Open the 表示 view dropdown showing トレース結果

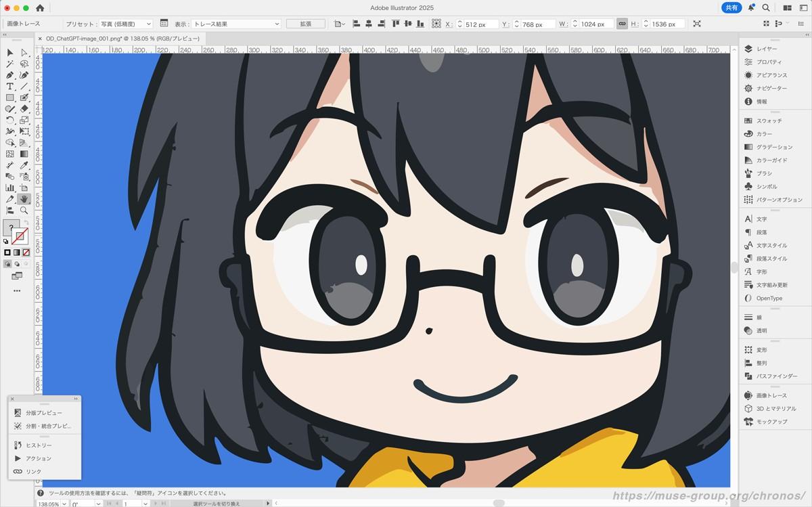click(x=235, y=24)
